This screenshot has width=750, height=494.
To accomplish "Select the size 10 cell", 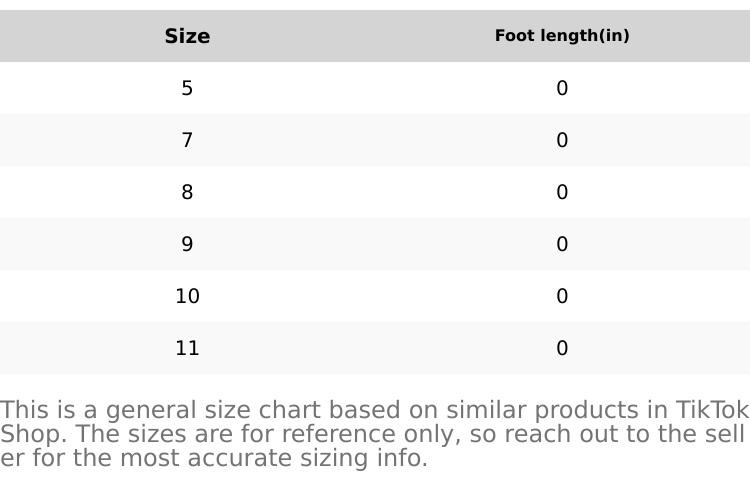I will tap(187, 296).
